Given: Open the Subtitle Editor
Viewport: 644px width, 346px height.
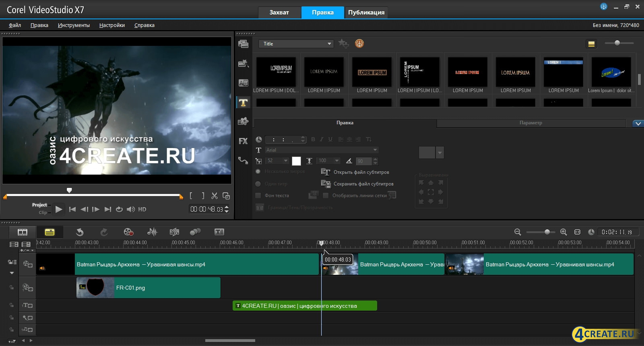Looking at the screenshot, I should tap(219, 232).
